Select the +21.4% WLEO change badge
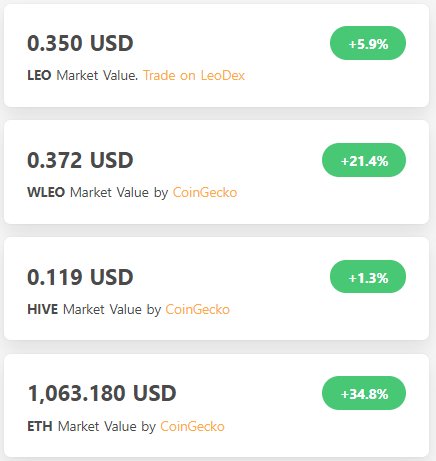Image resolution: width=436 pixels, height=461 pixels. (x=364, y=160)
